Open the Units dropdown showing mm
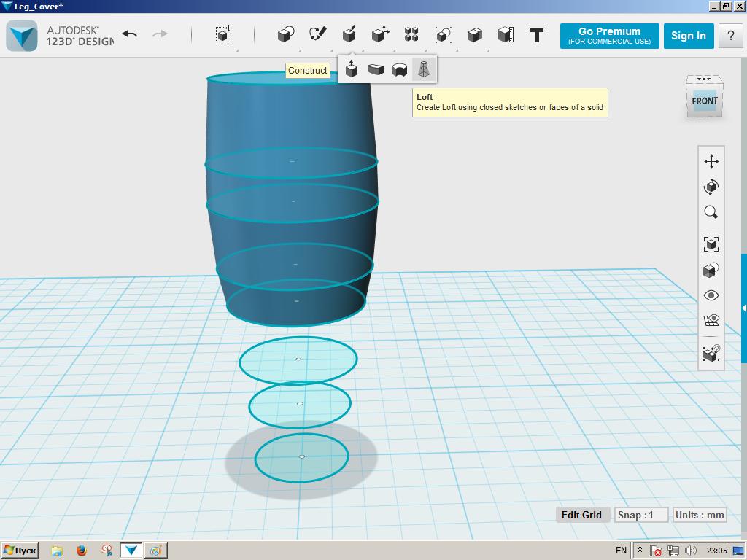 point(699,515)
